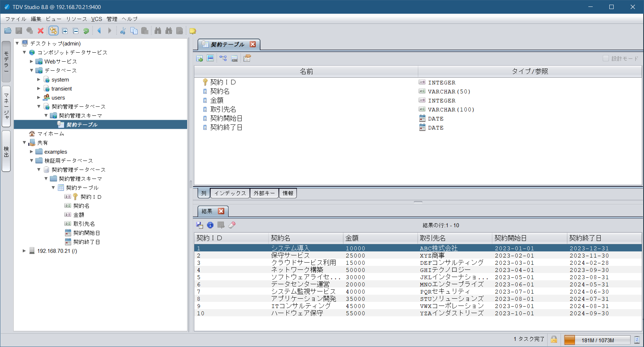Screen dimensions: 644x347
Task: Click the properties hand icon in editor toolbar
Action: [x=247, y=58]
